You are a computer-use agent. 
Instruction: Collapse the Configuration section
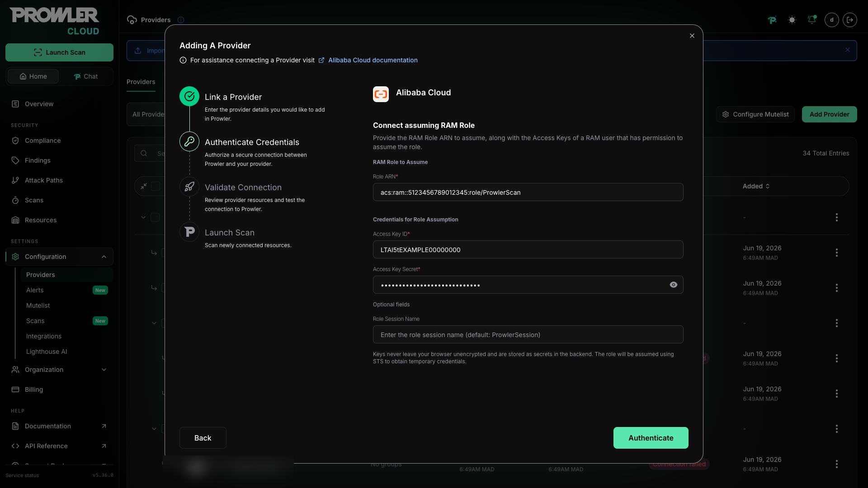pos(59,257)
